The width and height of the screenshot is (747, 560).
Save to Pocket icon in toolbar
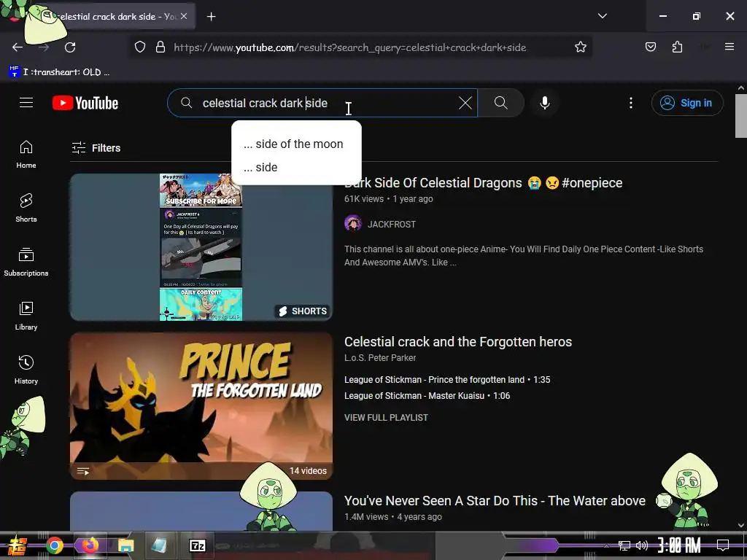click(x=650, y=47)
